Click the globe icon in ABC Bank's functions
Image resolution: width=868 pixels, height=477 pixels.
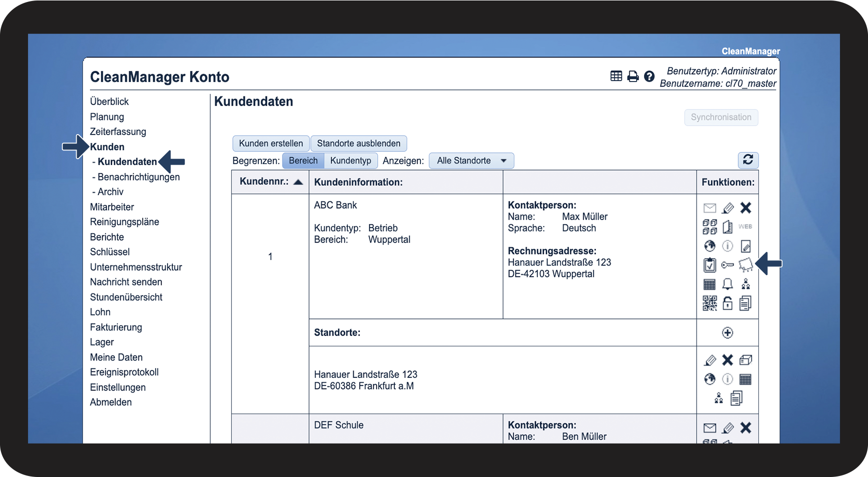coord(710,246)
